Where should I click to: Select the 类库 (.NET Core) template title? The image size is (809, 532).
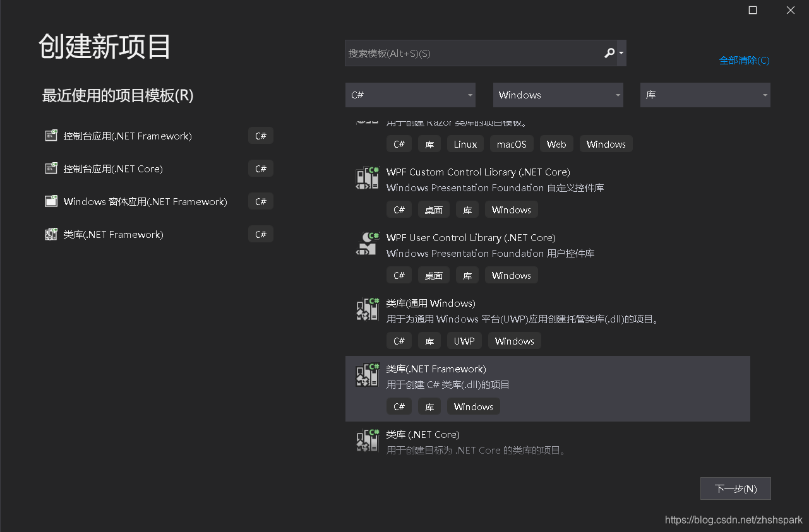pyautogui.click(x=423, y=434)
